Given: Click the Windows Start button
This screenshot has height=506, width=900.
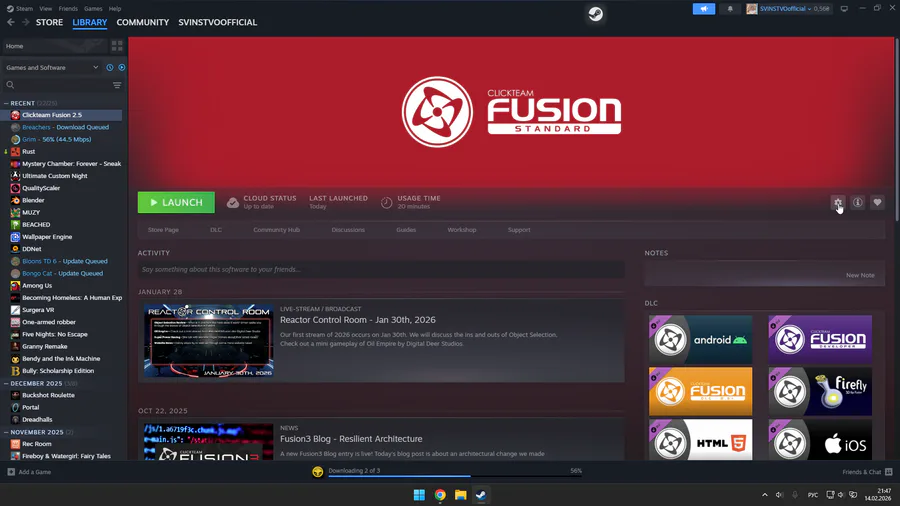Looking at the screenshot, I should click(x=420, y=495).
